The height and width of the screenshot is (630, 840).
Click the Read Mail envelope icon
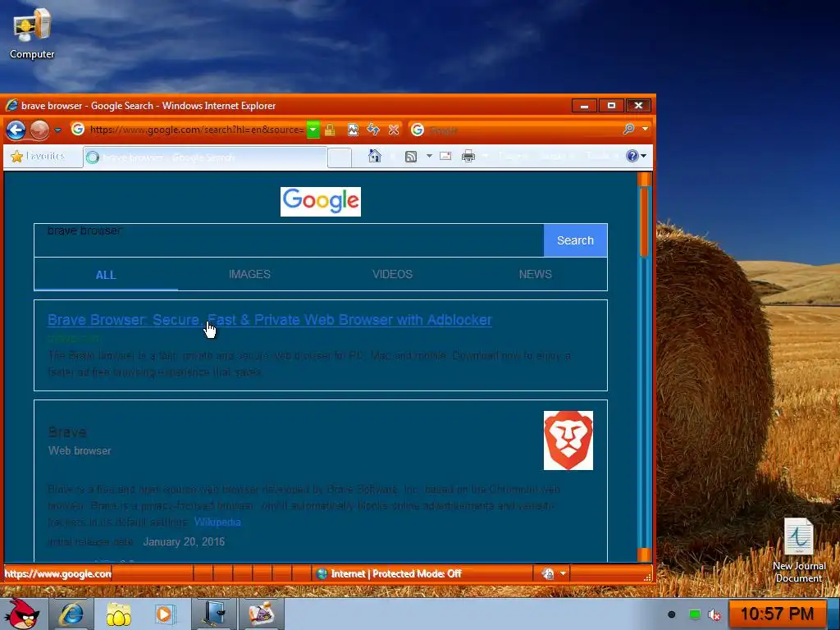tap(445, 156)
